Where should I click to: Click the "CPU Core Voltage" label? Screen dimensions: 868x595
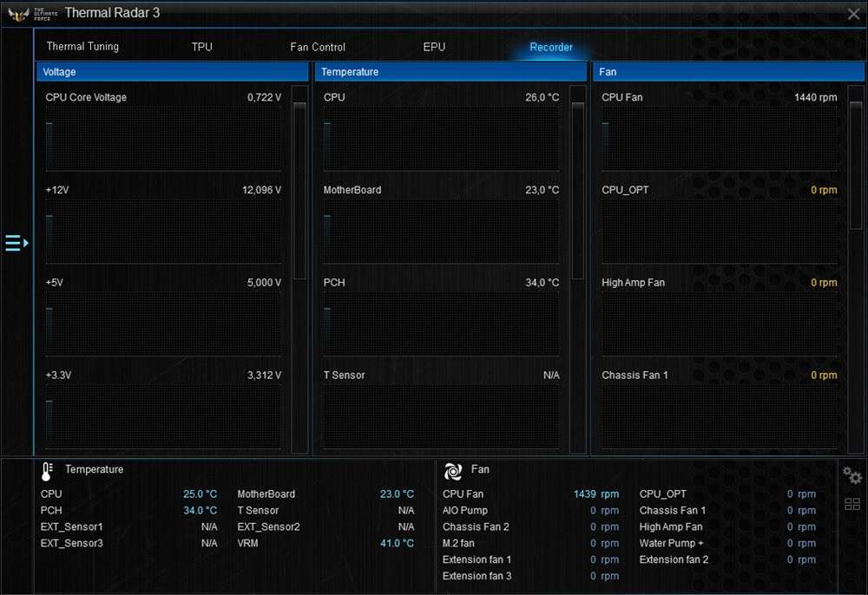tap(86, 97)
